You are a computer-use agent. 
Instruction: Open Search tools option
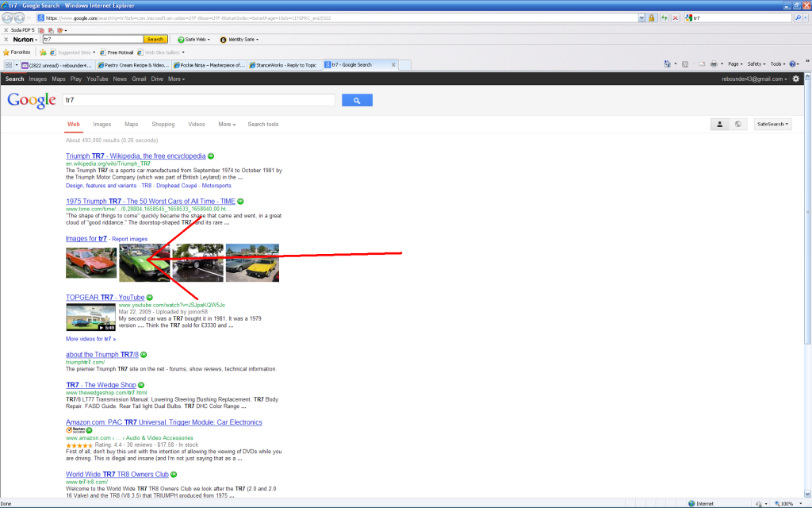click(x=263, y=125)
